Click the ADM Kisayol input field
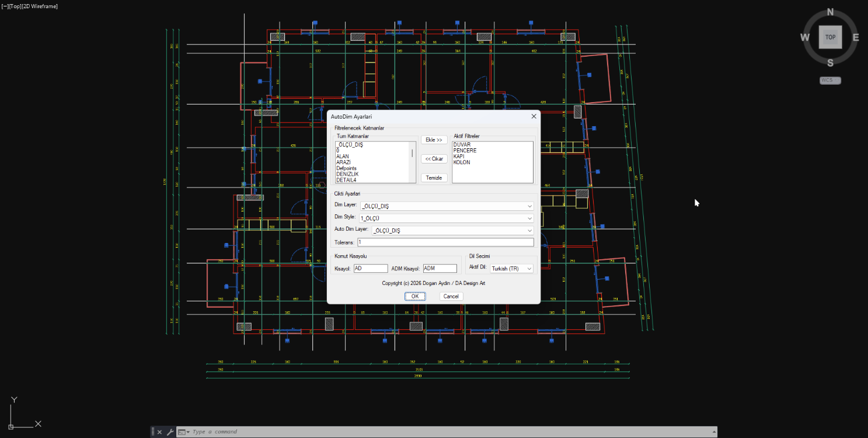The height and width of the screenshot is (438, 868). point(440,269)
